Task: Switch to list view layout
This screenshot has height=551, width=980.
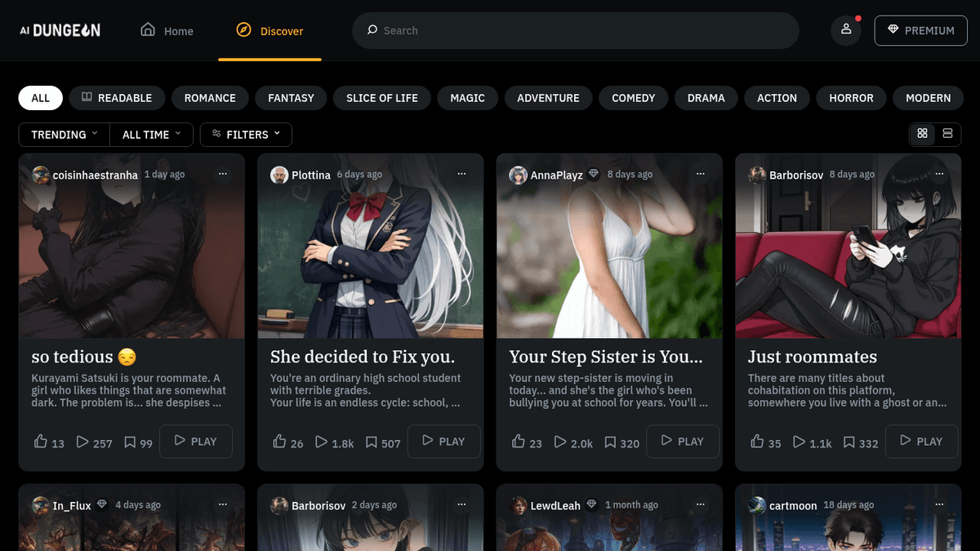Action: 947,134
